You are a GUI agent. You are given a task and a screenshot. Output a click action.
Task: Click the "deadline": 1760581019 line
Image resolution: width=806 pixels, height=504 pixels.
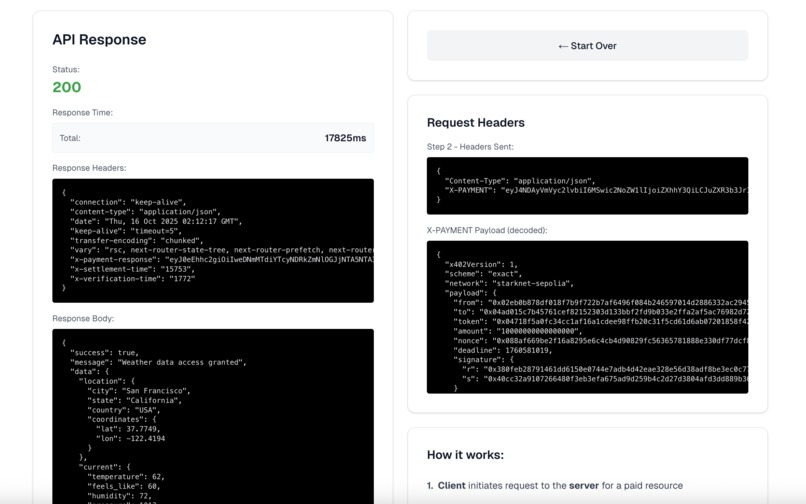pyautogui.click(x=502, y=350)
